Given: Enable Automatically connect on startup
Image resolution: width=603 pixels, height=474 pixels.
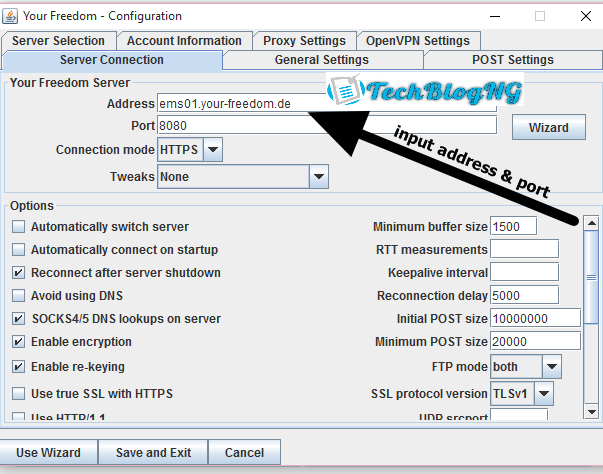Looking at the screenshot, I should 18,250.
